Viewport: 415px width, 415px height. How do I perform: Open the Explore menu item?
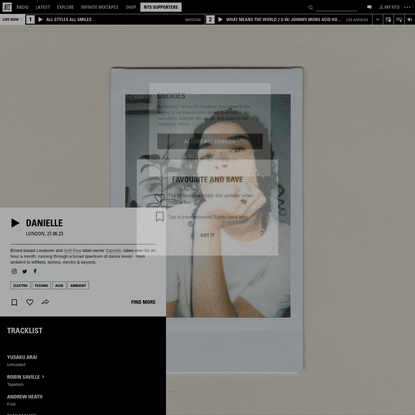(65, 7)
